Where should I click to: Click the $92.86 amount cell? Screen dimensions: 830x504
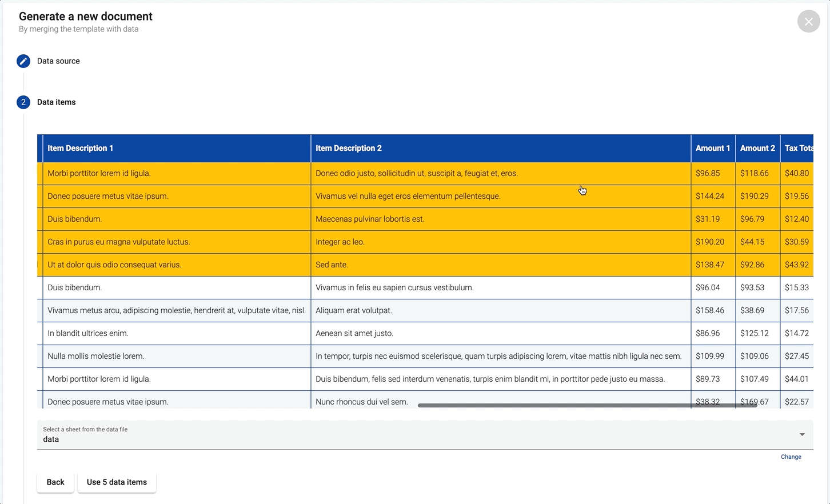(757, 265)
